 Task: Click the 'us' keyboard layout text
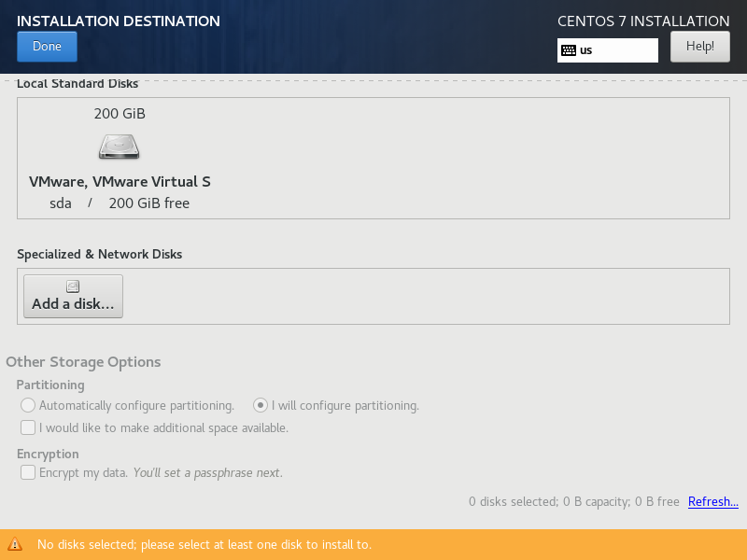point(586,50)
